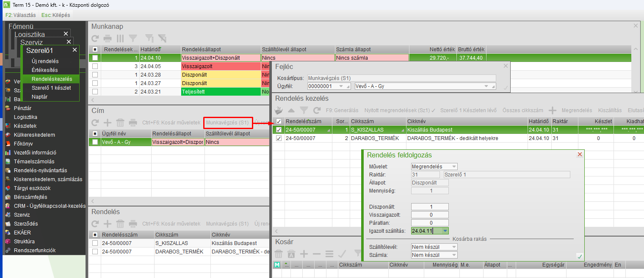Confirm Rendelés feldolgozás with green checkmark
Viewport: 644px width, 278px height.
tap(580, 256)
